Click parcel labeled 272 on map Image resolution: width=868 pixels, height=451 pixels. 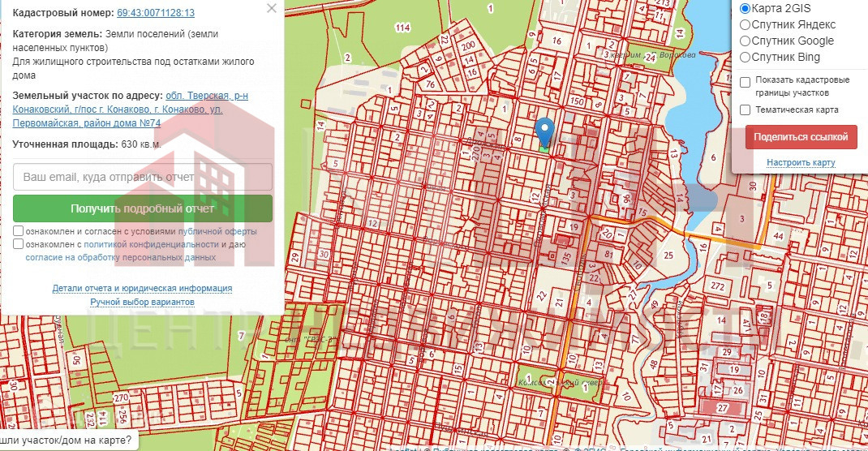[717, 286]
